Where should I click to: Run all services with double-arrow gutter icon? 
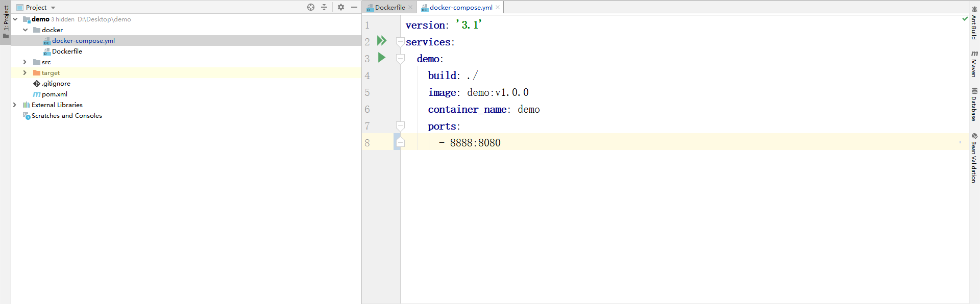click(x=382, y=41)
